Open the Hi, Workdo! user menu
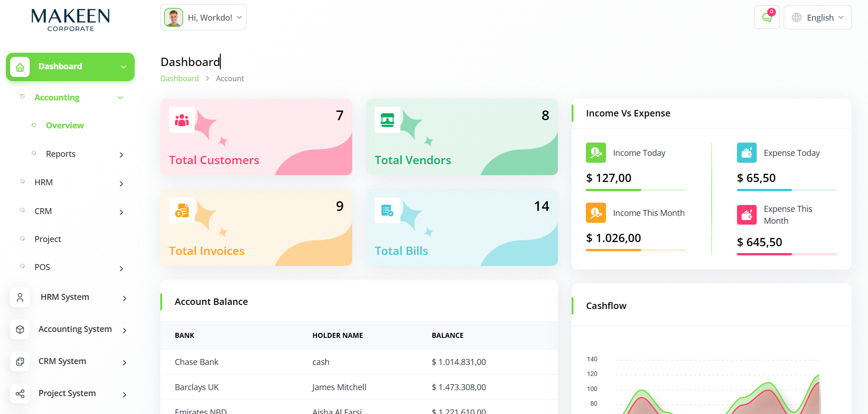This screenshot has width=868, height=414. pyautogui.click(x=203, y=17)
